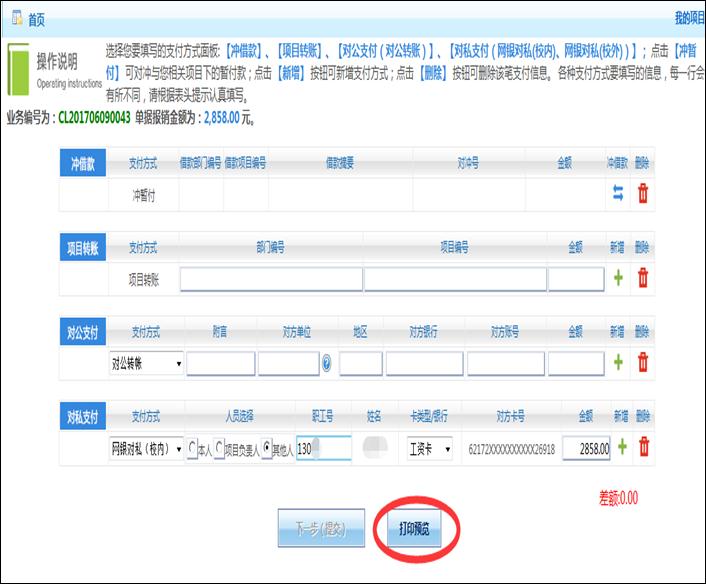
Task: Add a new 对私支付 row with plus icon
Action: pos(622,447)
